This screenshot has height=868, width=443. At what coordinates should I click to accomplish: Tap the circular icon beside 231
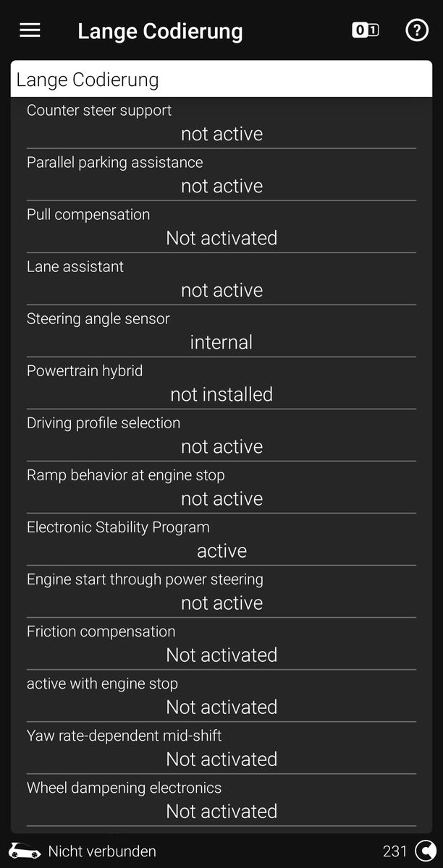pos(426,851)
